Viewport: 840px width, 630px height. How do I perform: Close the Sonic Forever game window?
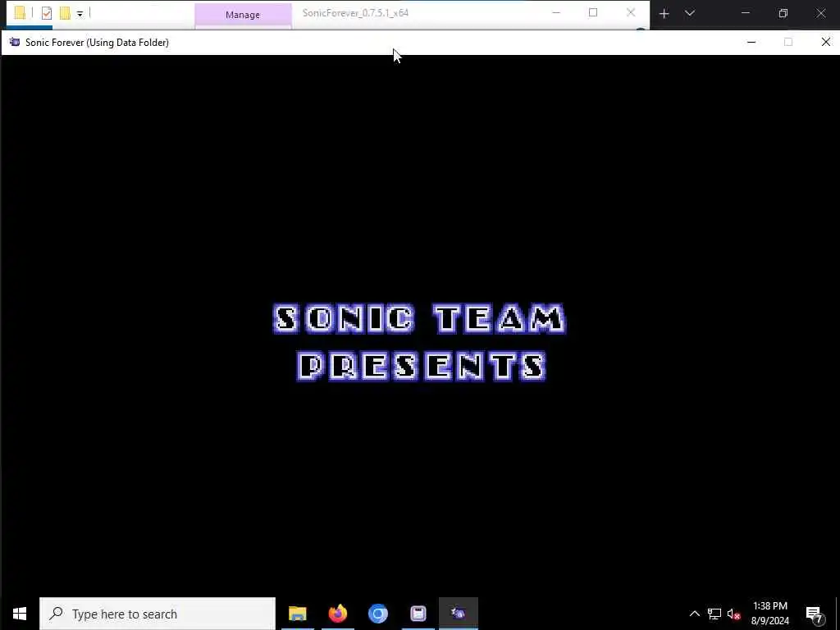click(x=825, y=42)
